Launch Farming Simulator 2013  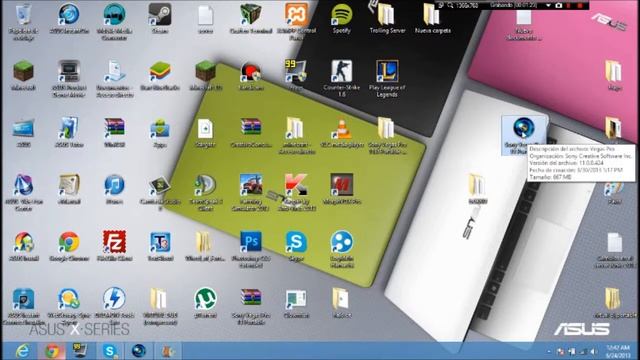pos(251,186)
